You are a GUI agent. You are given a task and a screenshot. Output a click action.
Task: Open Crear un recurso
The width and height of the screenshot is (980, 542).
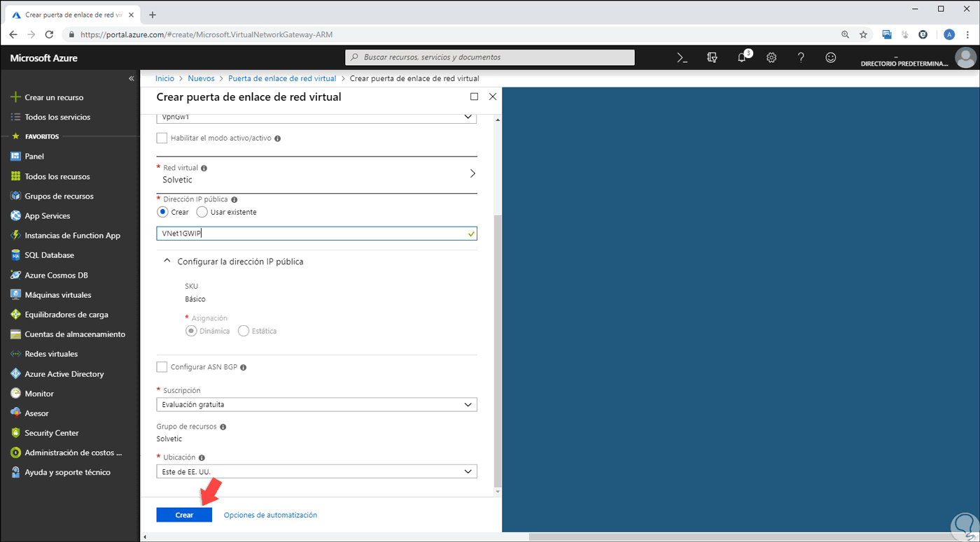click(x=54, y=97)
